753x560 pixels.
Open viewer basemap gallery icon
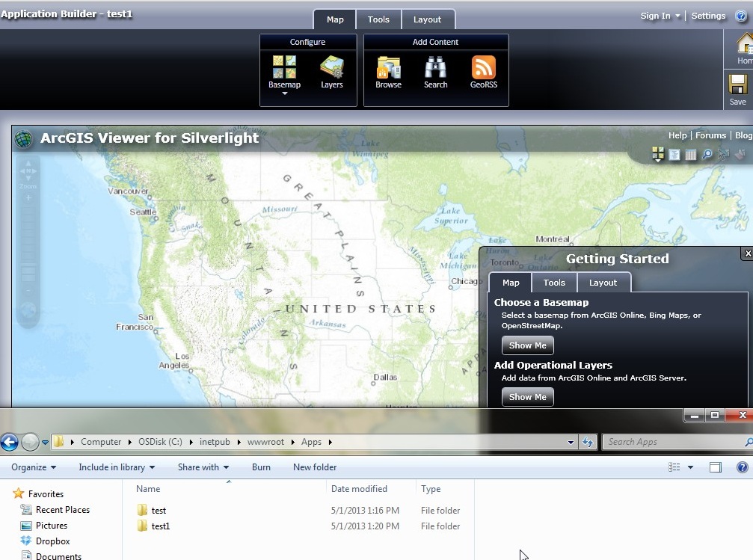[658, 154]
